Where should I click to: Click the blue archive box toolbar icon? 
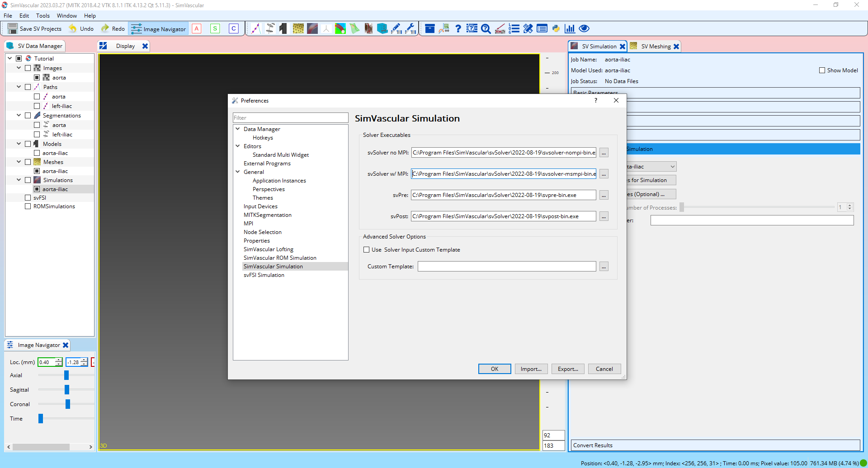[430, 28]
